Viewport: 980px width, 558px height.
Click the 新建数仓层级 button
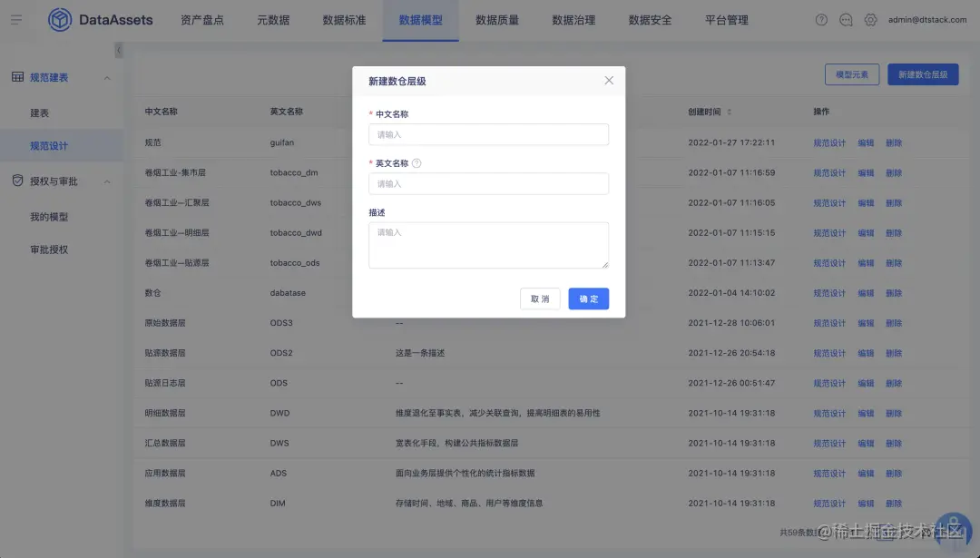(x=923, y=74)
